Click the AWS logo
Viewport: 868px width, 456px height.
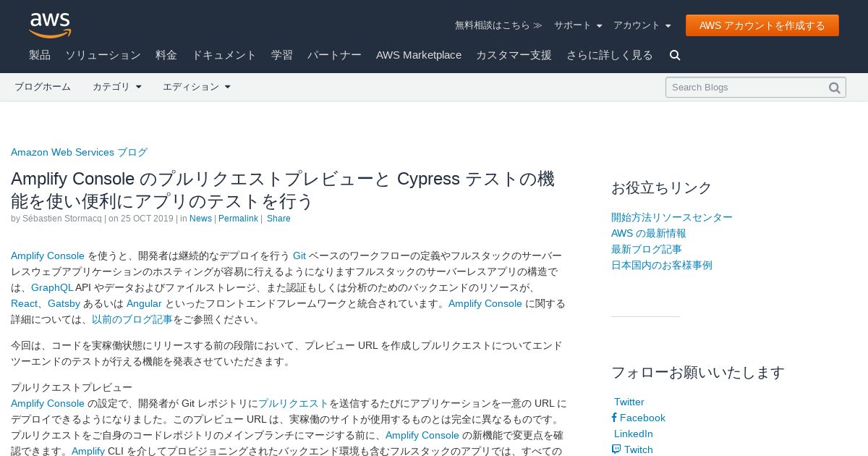coord(50,25)
